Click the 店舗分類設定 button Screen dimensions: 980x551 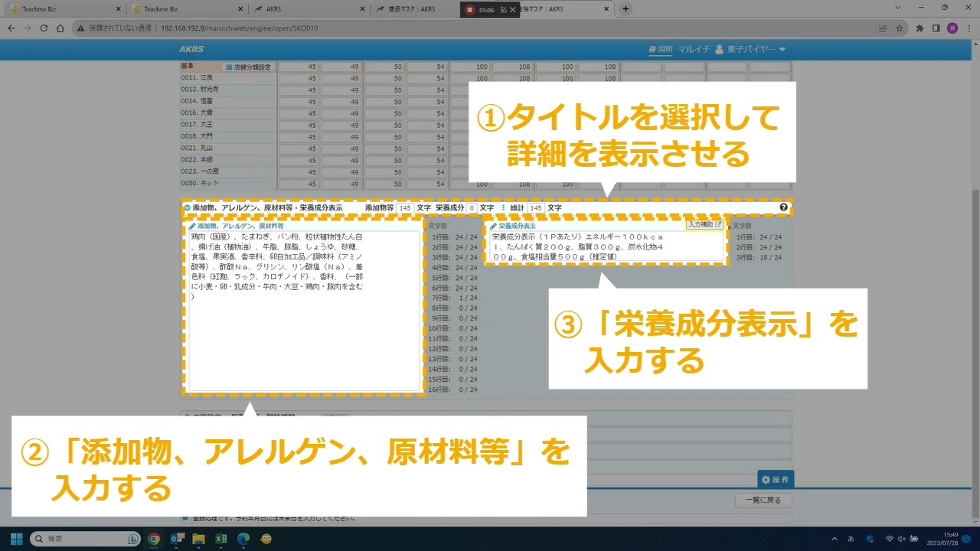248,67
